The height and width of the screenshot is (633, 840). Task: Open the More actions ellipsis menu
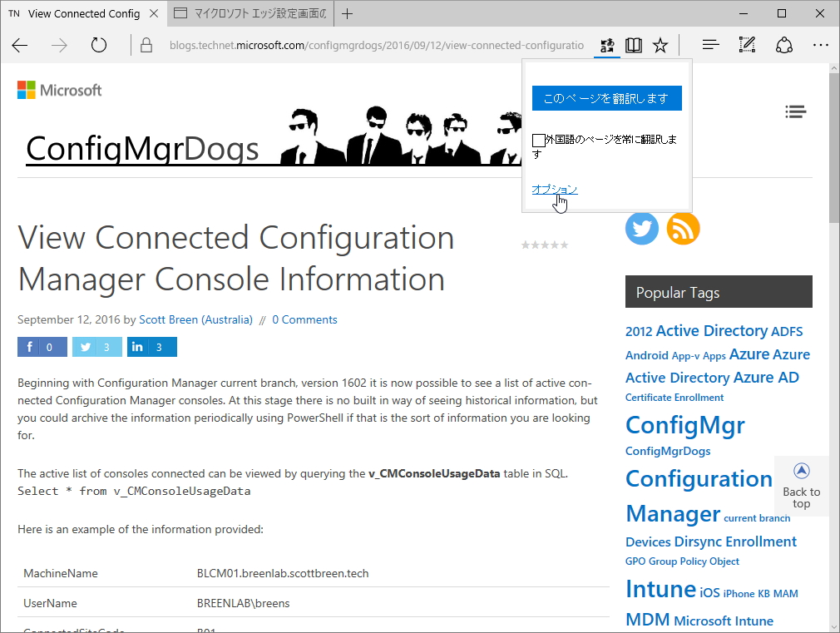[x=821, y=45]
